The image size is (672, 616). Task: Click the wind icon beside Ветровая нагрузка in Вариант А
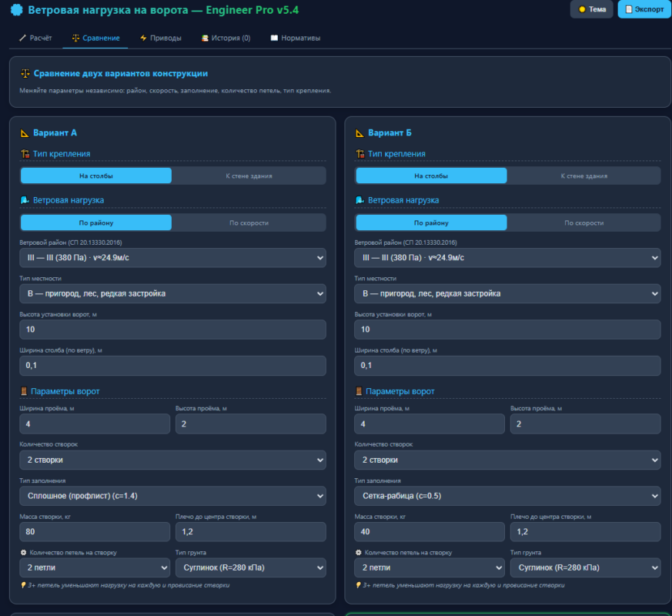(25, 200)
